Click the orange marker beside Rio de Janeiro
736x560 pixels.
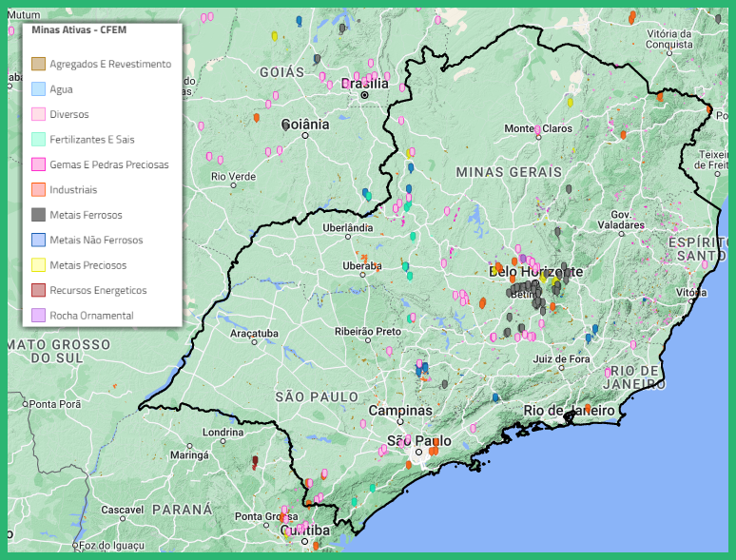point(588,408)
